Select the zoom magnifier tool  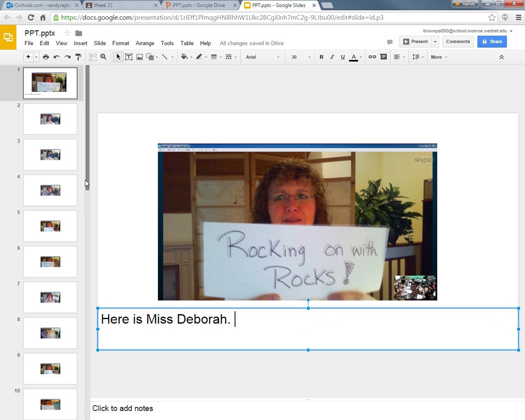coord(103,57)
